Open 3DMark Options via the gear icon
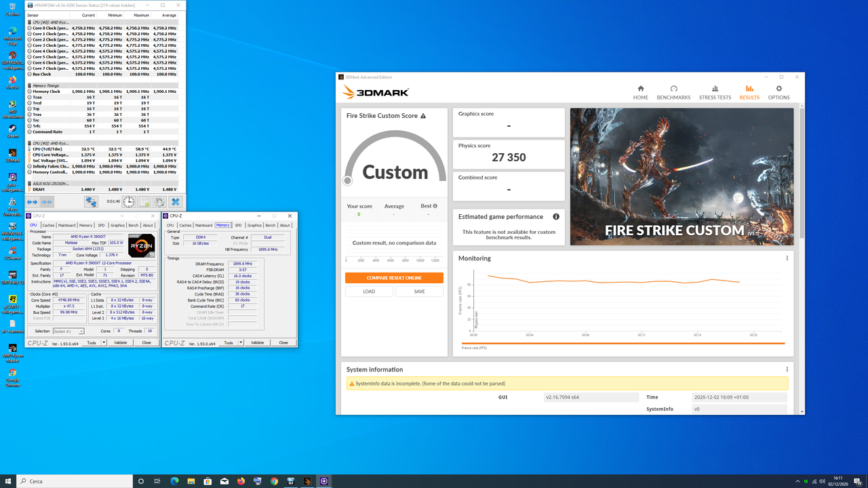868x488 pixels. pos(778,92)
